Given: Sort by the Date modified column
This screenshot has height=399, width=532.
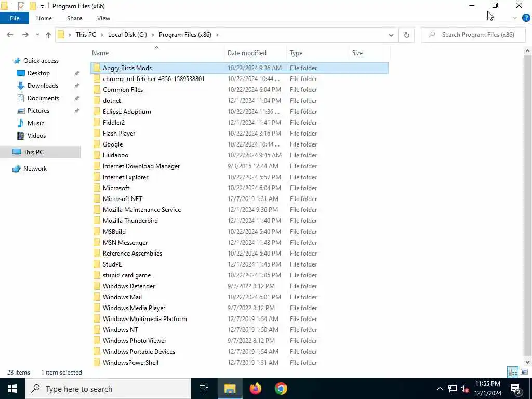Looking at the screenshot, I should 255,53.
